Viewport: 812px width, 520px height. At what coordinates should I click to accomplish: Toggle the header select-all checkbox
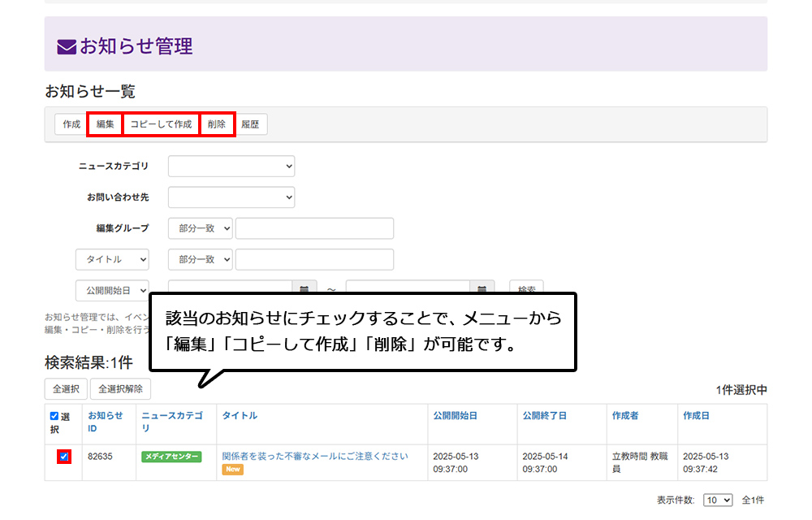point(54,416)
